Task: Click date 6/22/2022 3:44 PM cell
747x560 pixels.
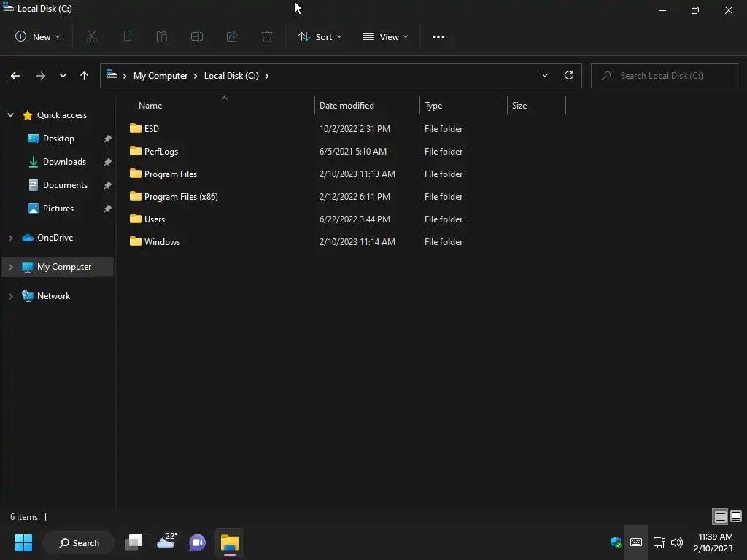Action: [355, 219]
